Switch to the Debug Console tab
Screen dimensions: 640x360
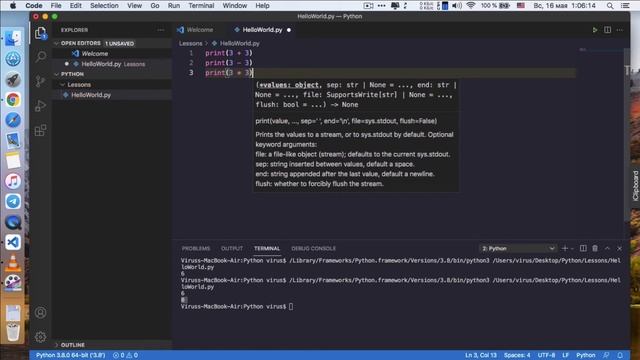pyautogui.click(x=313, y=248)
